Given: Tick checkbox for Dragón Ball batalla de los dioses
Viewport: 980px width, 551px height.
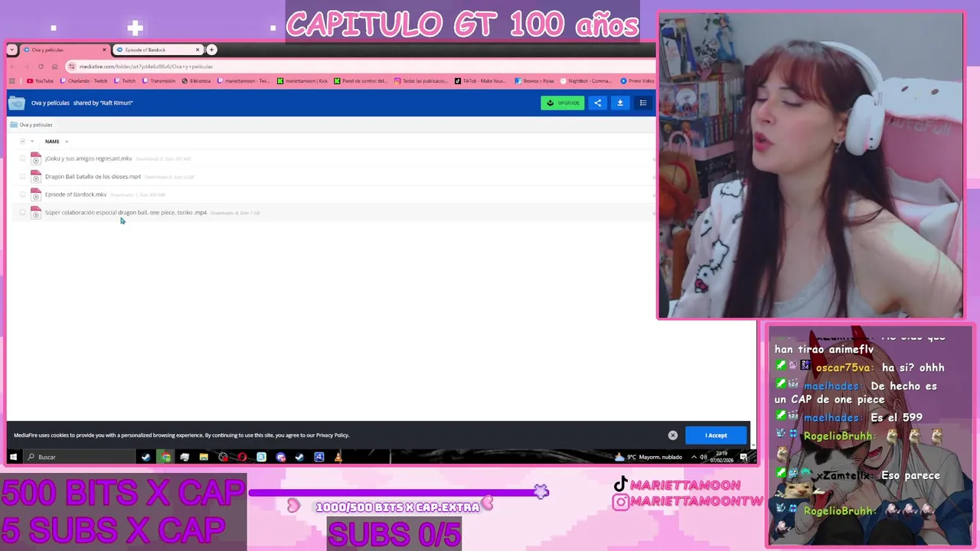Looking at the screenshot, I should coord(22,177).
